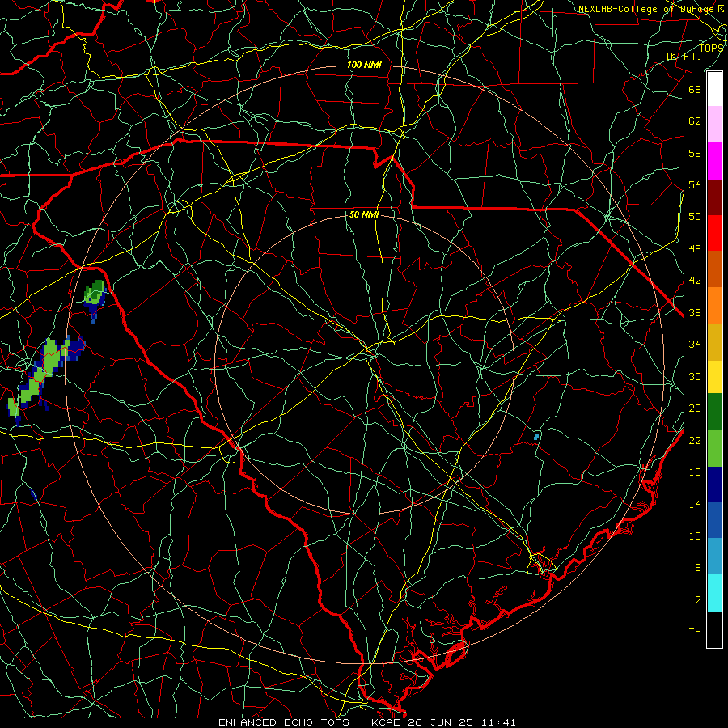Click the 'KCAE' radar site identifier

387,722
